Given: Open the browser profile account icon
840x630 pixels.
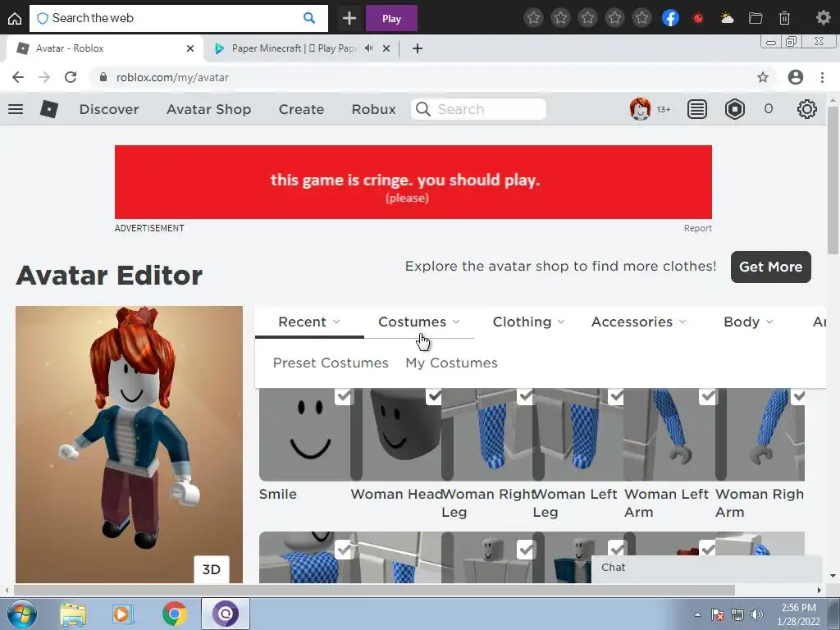Looking at the screenshot, I should point(796,77).
